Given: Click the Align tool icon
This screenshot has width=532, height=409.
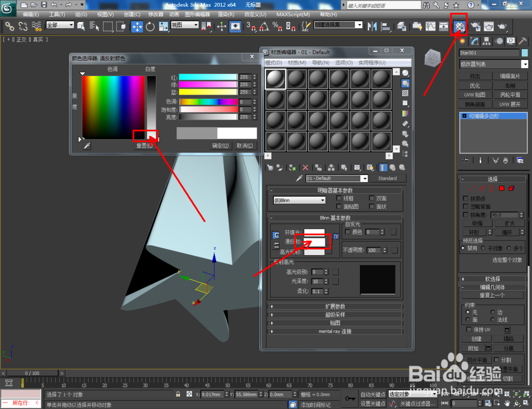Looking at the screenshot, I should 386,26.
